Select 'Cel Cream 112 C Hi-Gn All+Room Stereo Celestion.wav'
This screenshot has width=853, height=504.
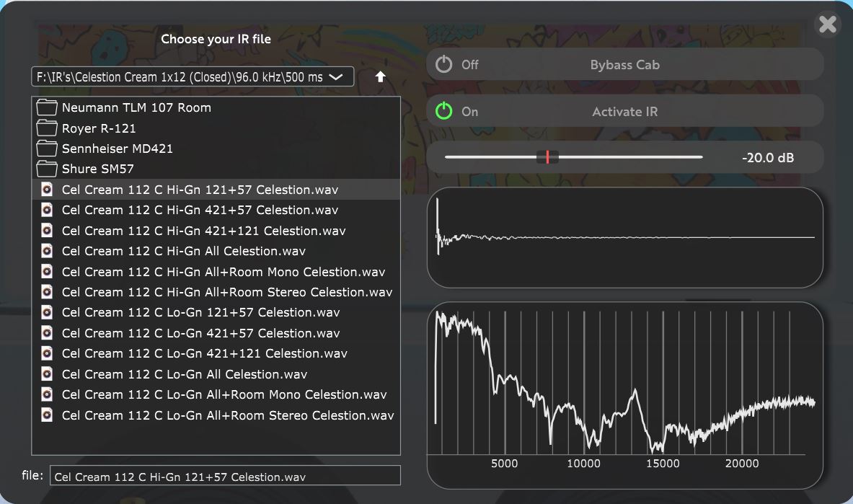(216, 292)
